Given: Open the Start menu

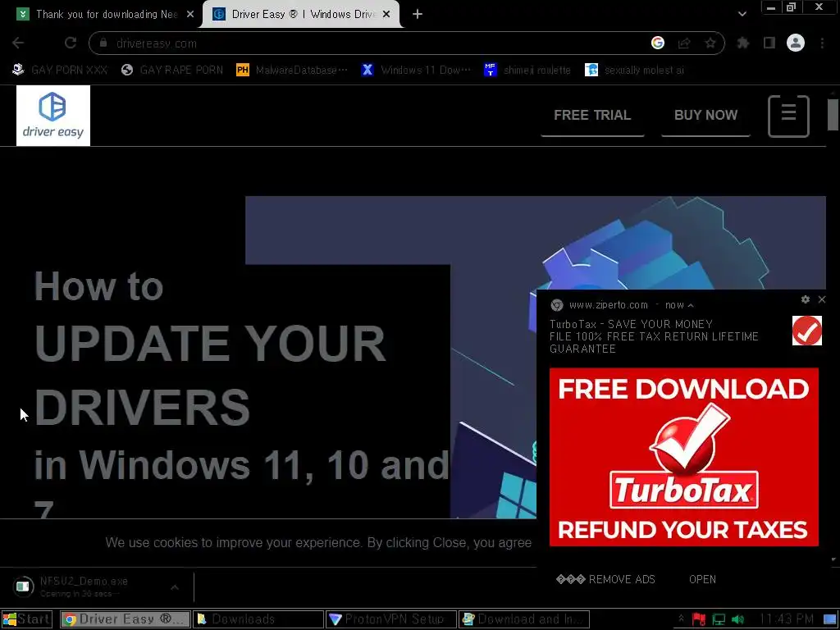Looking at the screenshot, I should [27, 619].
